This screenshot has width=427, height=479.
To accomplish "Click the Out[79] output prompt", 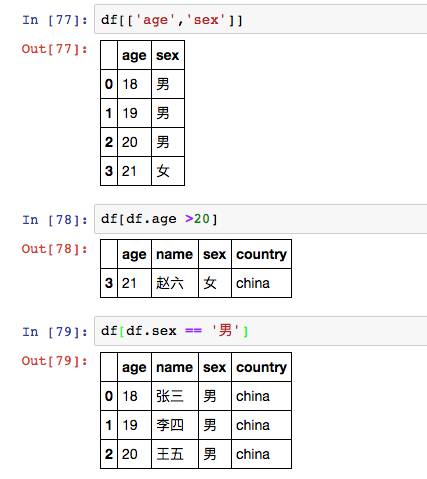I will [x=55, y=361].
